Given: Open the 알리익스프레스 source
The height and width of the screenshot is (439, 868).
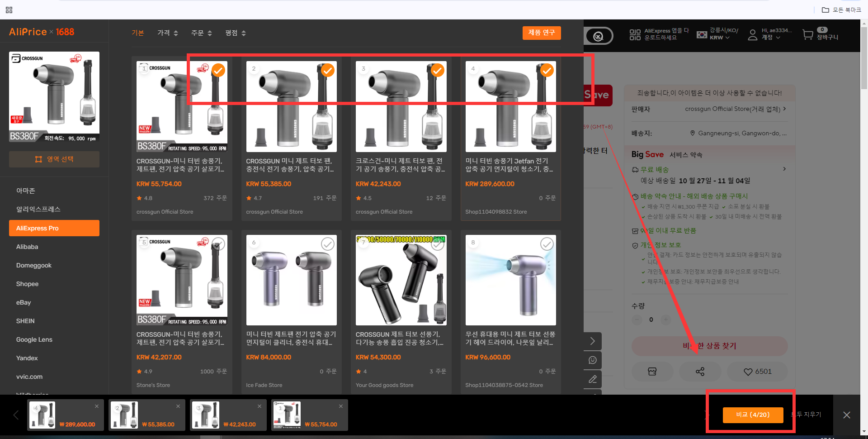Looking at the screenshot, I should [38, 209].
